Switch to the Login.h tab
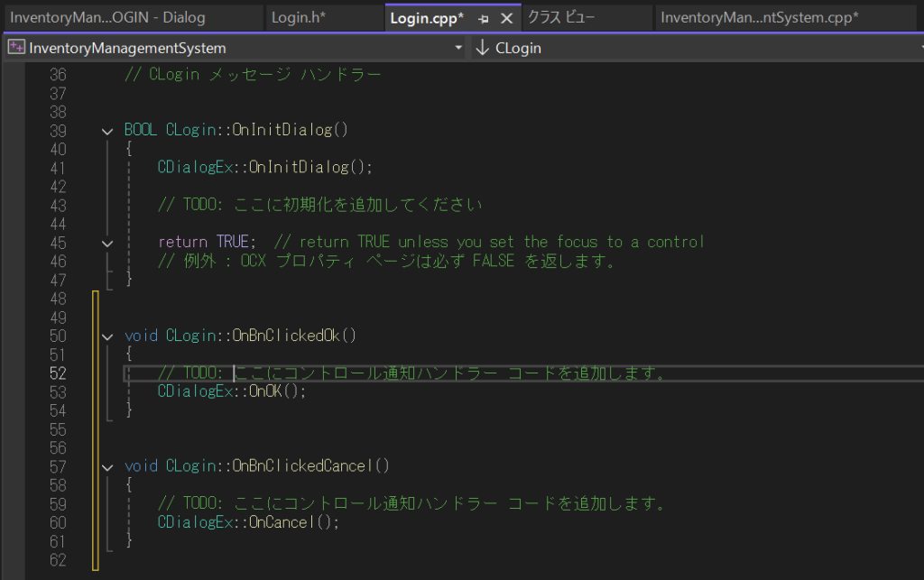This screenshot has width=924, height=580. [x=299, y=18]
